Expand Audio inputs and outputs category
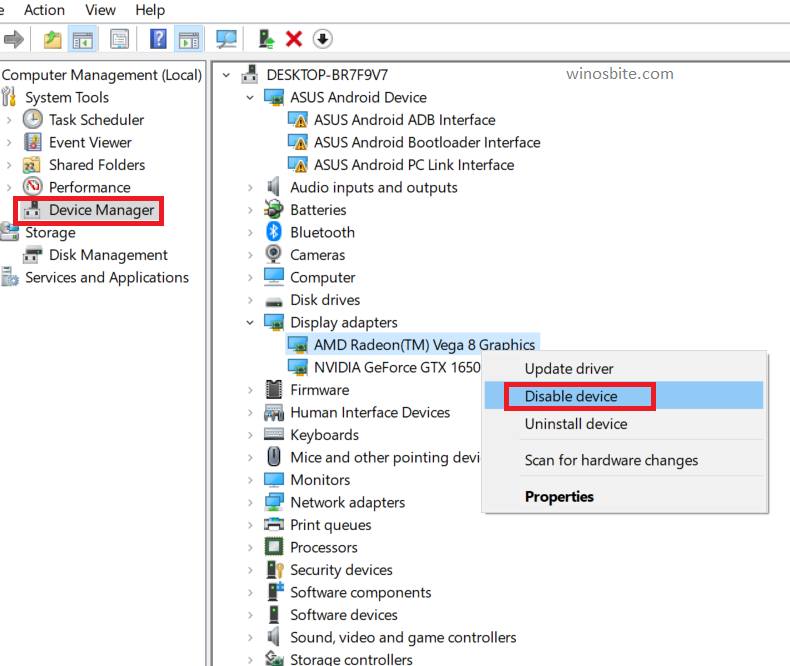 point(250,187)
